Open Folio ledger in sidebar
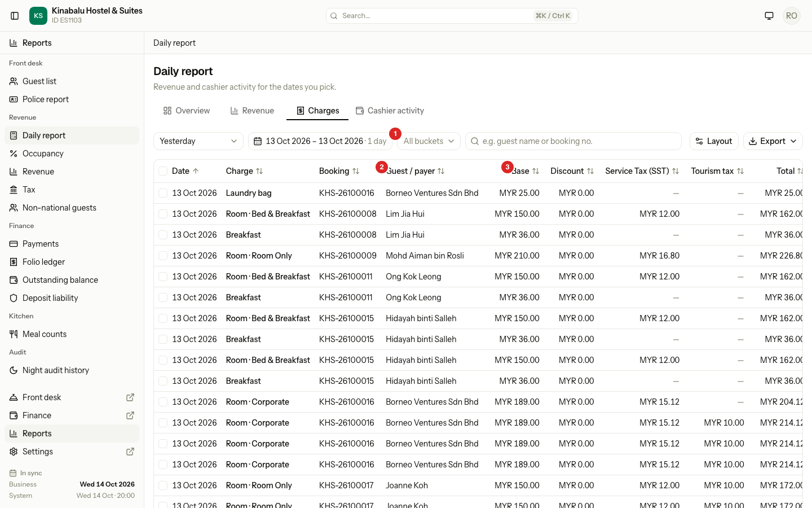Image resolution: width=812 pixels, height=508 pixels. pyautogui.click(x=72, y=262)
